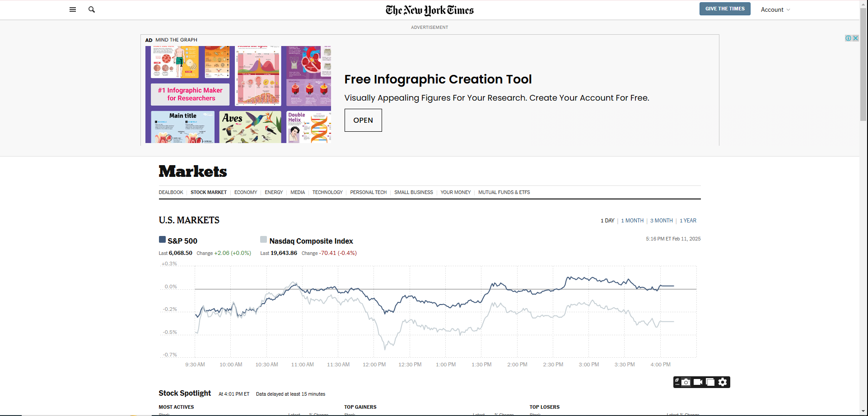Open the DealBook section tab
The image size is (868, 416).
[x=171, y=192]
